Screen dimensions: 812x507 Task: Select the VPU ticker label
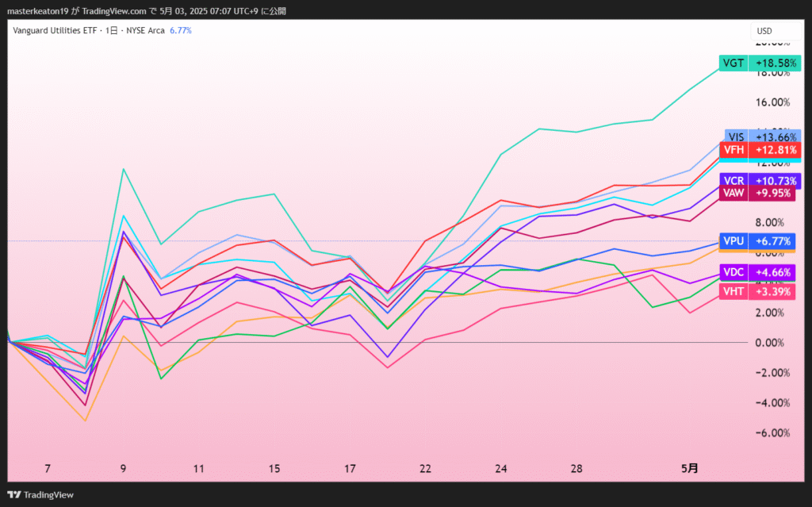(x=733, y=241)
